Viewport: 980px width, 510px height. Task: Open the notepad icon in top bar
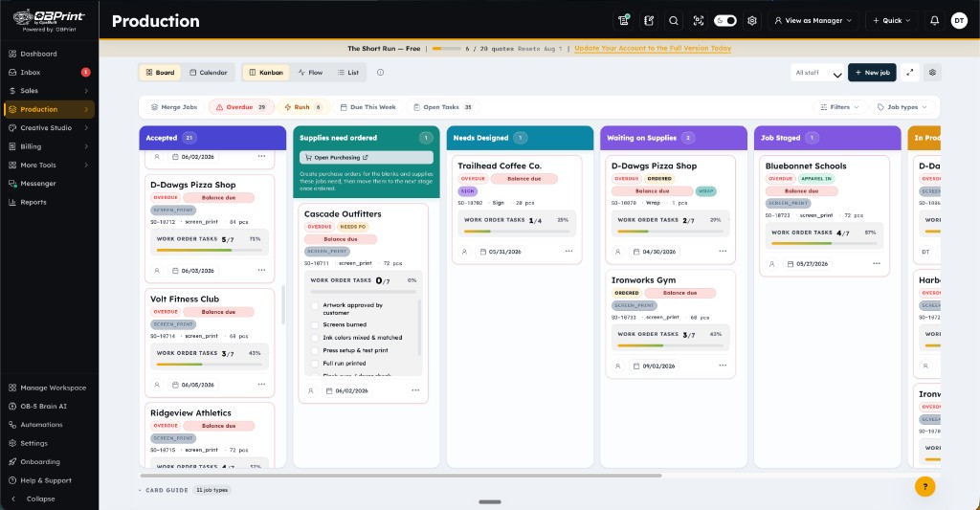coord(649,21)
